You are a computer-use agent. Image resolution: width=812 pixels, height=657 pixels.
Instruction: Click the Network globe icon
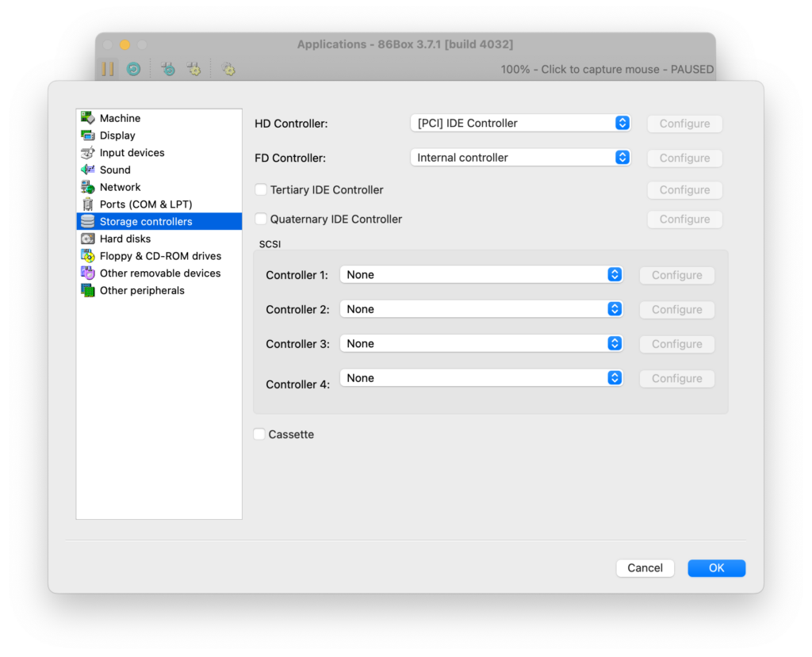click(87, 187)
